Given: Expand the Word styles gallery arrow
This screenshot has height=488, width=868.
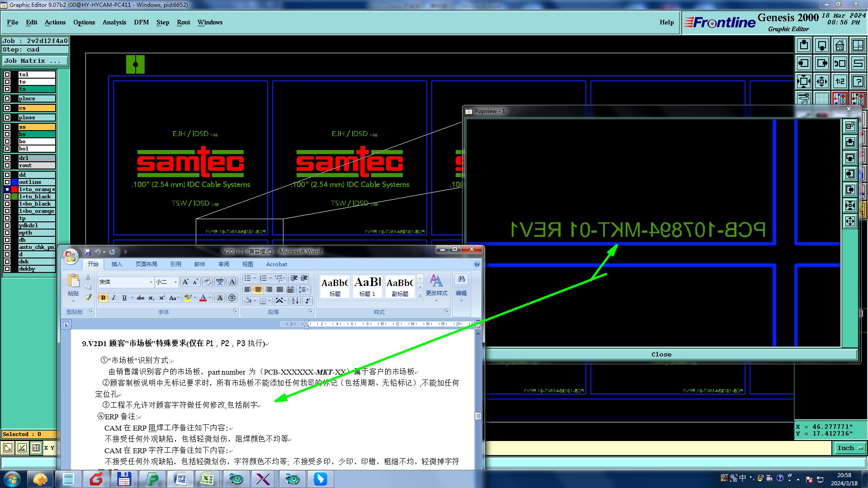Looking at the screenshot, I should coord(420,296).
